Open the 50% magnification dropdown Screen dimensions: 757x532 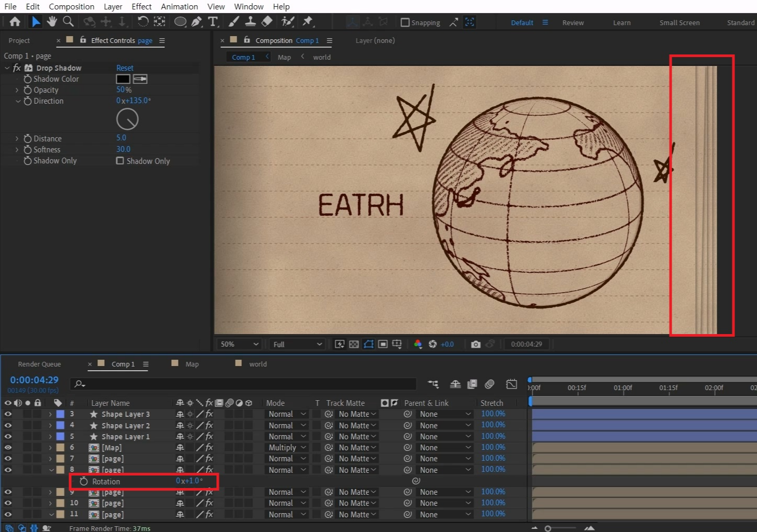click(239, 344)
